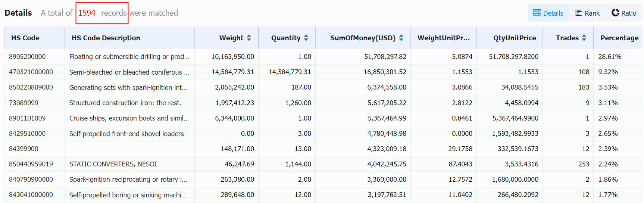Click weight unit price 87.4043

click(x=460, y=164)
